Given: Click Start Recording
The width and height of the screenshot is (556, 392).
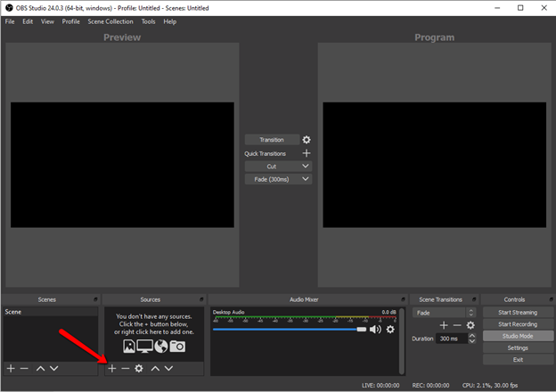Looking at the screenshot, I should tap(518, 324).
